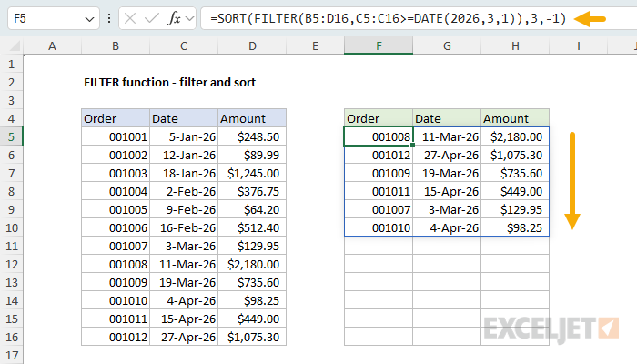Select cell H8 with $449.00
637x364 pixels.
pyautogui.click(x=515, y=191)
